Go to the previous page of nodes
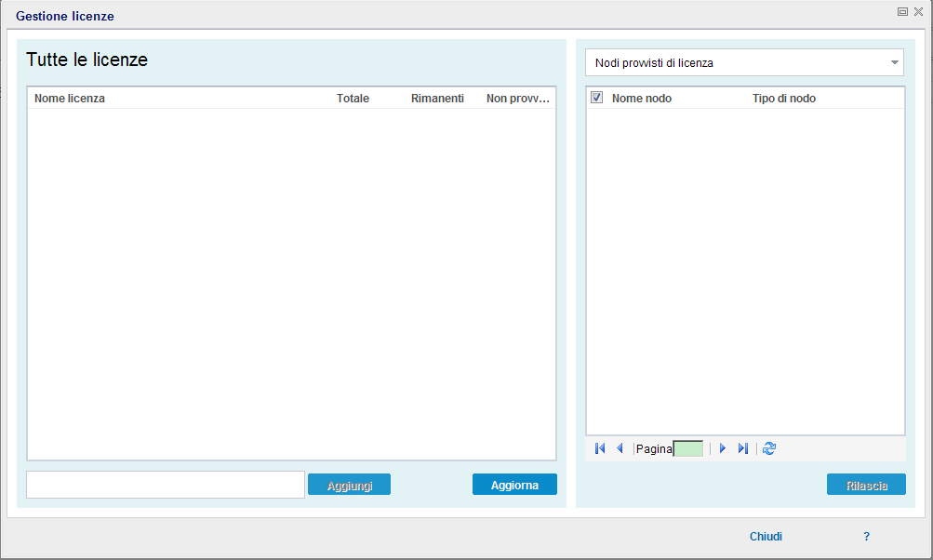 pyautogui.click(x=619, y=448)
